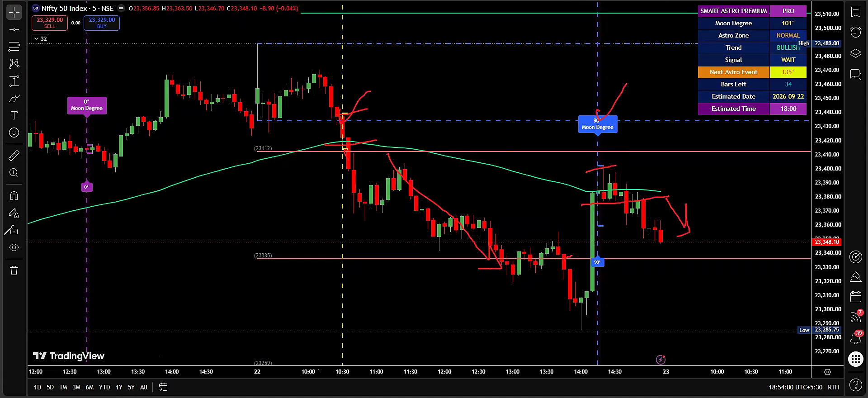Click the BUY 23,329.00 button
The width and height of the screenshot is (868, 398).
tap(102, 23)
